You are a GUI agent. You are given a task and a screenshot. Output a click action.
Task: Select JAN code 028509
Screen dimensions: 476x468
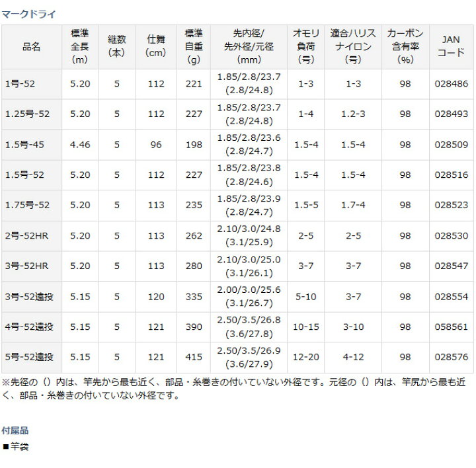(x=450, y=145)
